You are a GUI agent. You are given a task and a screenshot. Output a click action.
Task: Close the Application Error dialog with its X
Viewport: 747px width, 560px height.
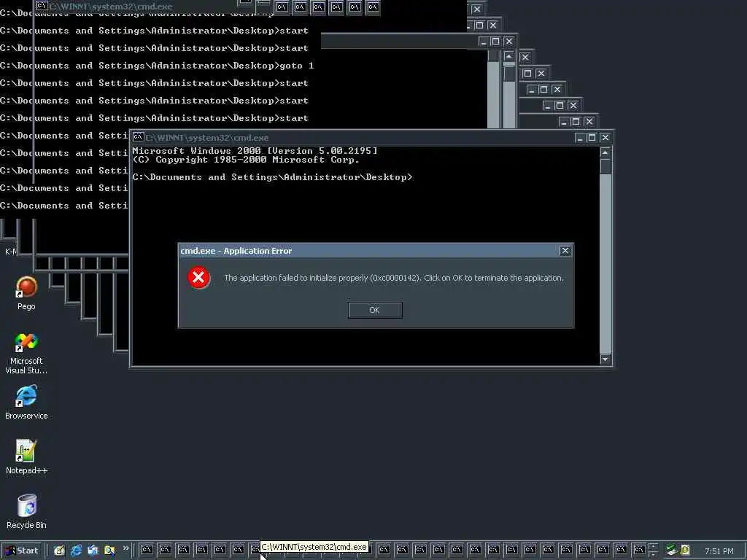(x=565, y=251)
